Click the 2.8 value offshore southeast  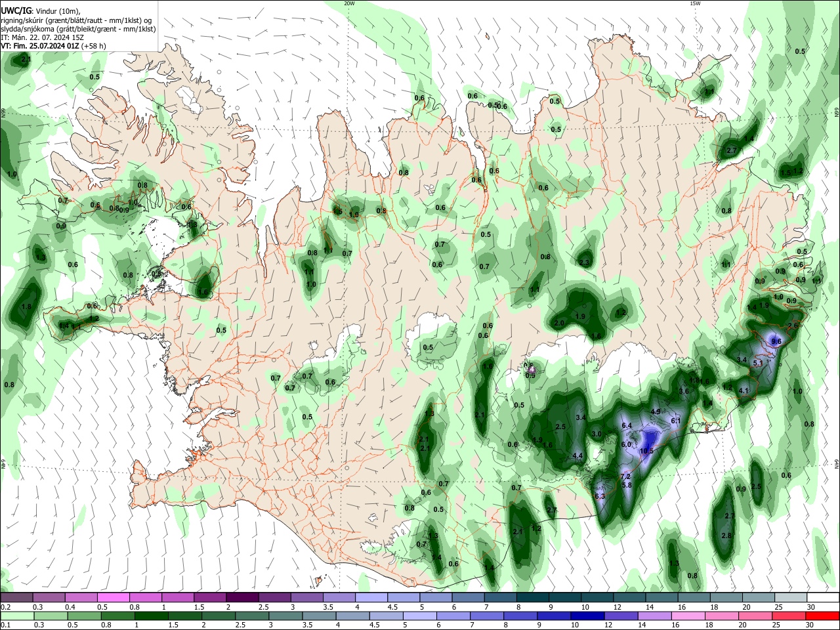point(726,535)
